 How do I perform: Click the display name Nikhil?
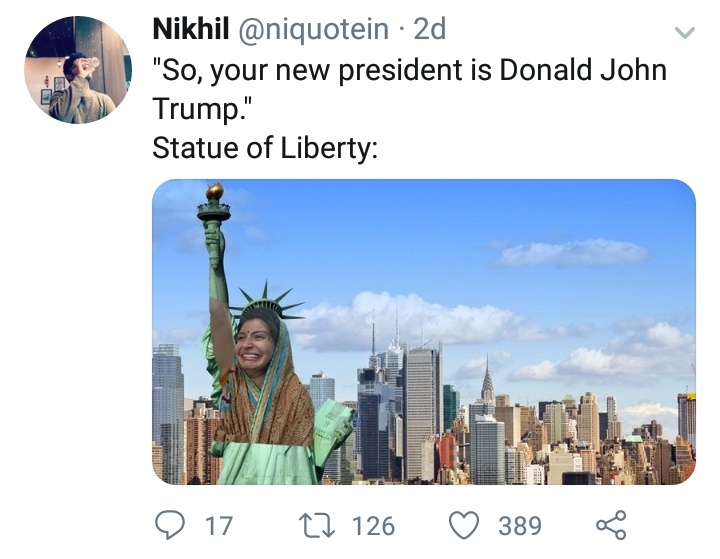191,29
